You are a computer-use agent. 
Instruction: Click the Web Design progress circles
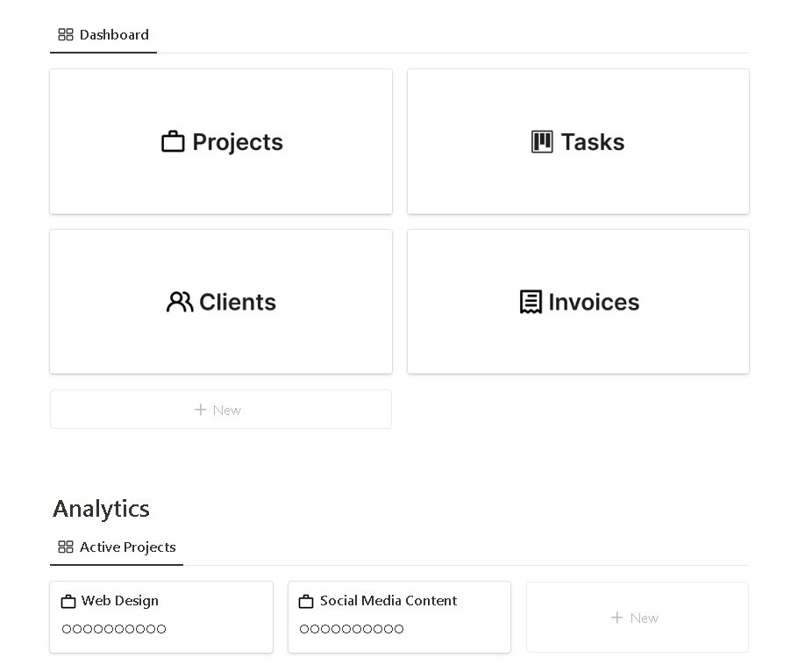(x=114, y=629)
